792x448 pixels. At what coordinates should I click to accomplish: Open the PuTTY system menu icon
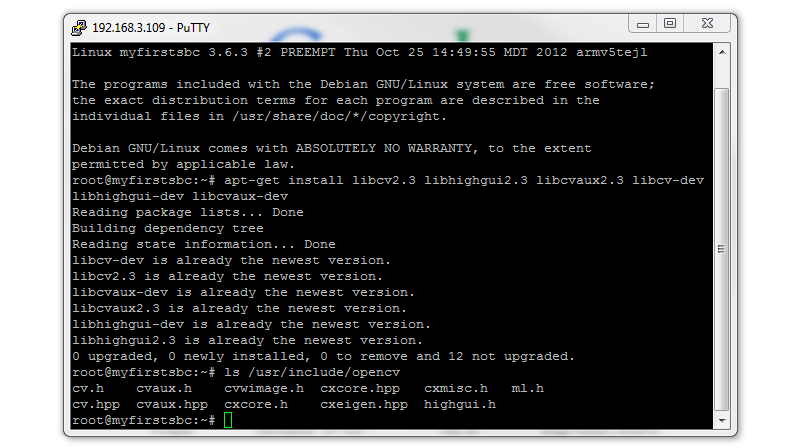pos(79,27)
